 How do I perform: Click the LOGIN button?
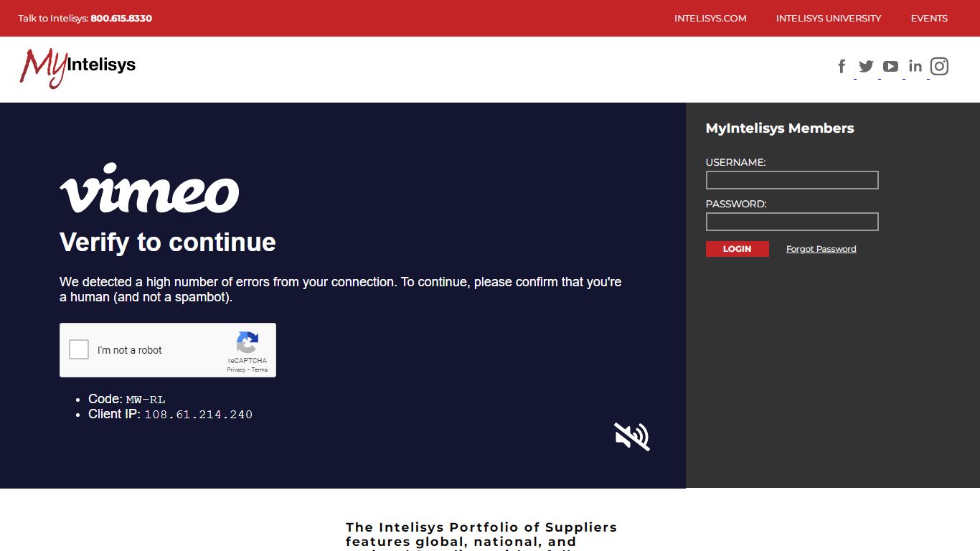[x=738, y=249]
